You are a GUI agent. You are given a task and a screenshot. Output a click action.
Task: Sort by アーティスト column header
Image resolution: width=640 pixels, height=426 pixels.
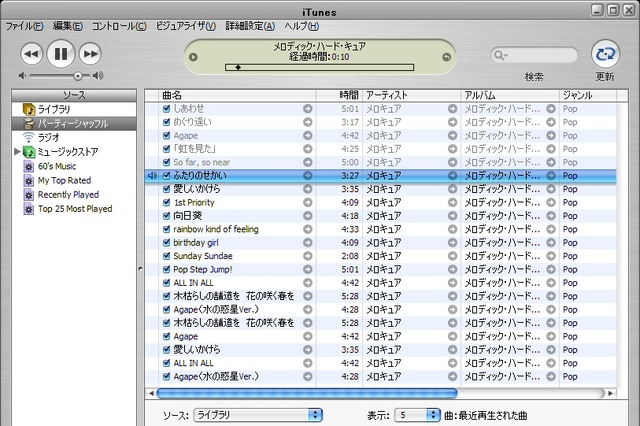[x=411, y=95]
